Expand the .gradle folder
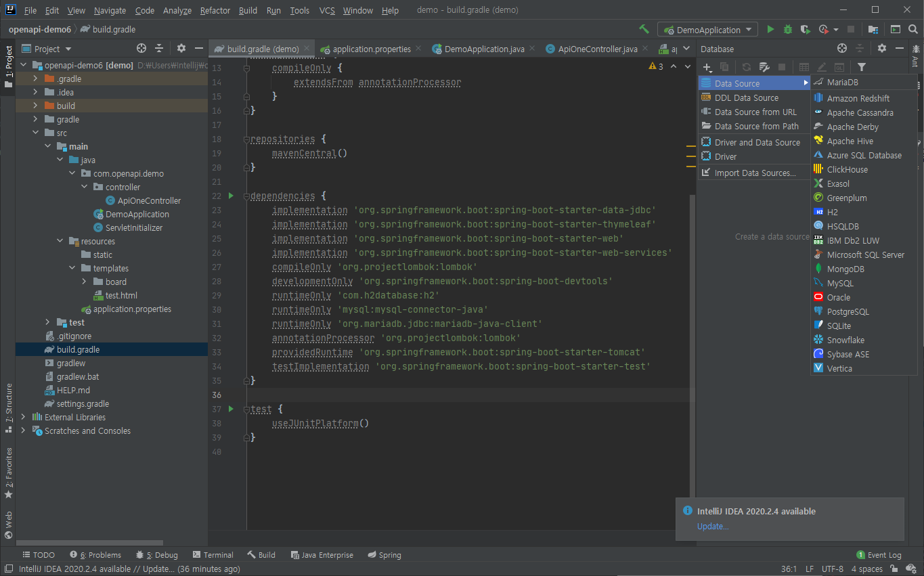Viewport: 924px width, 576px height. point(36,79)
